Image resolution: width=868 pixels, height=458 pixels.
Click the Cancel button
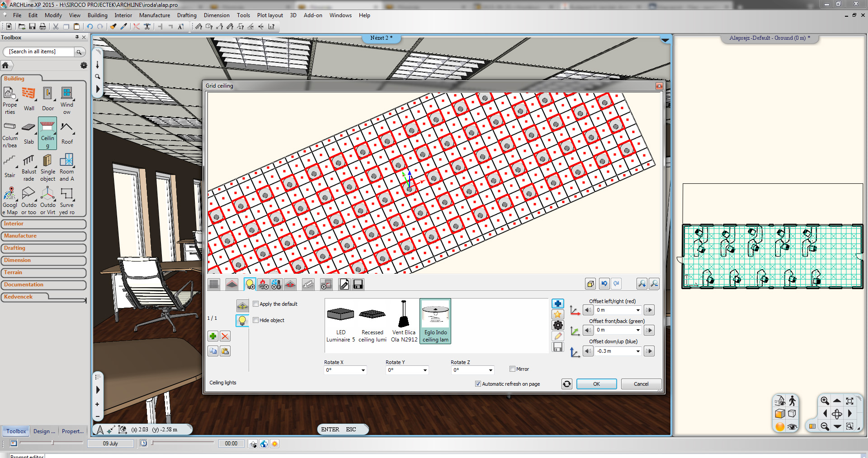tap(641, 384)
